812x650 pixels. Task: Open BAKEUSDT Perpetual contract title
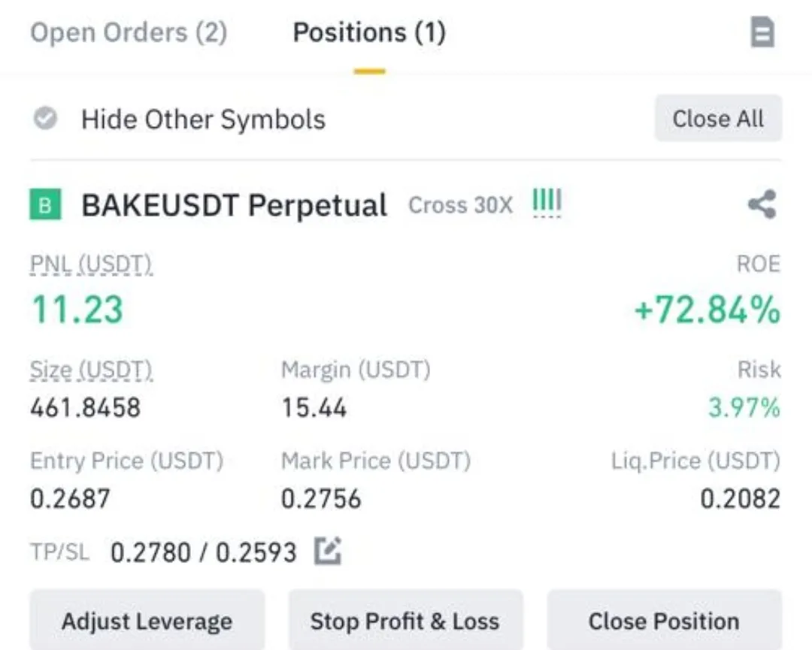pos(234,205)
